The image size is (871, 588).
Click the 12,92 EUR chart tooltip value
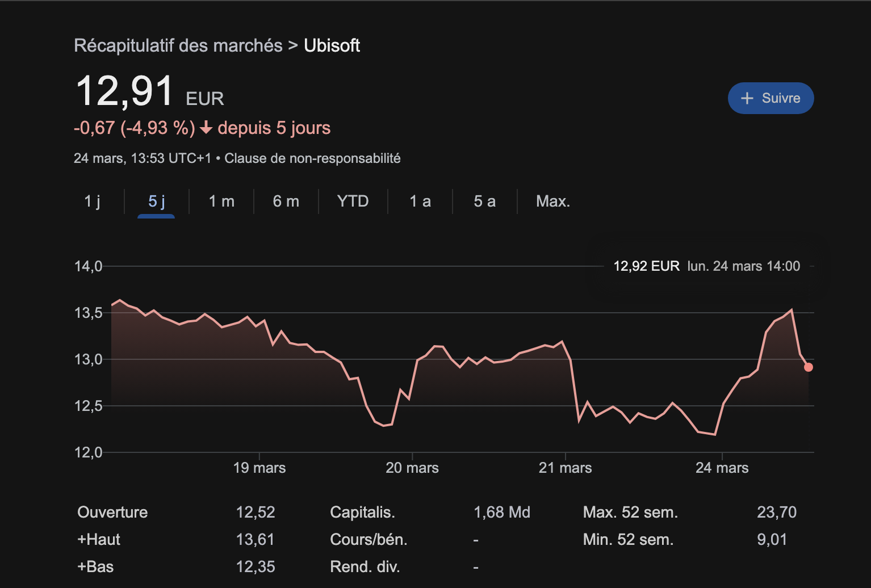pos(647,266)
